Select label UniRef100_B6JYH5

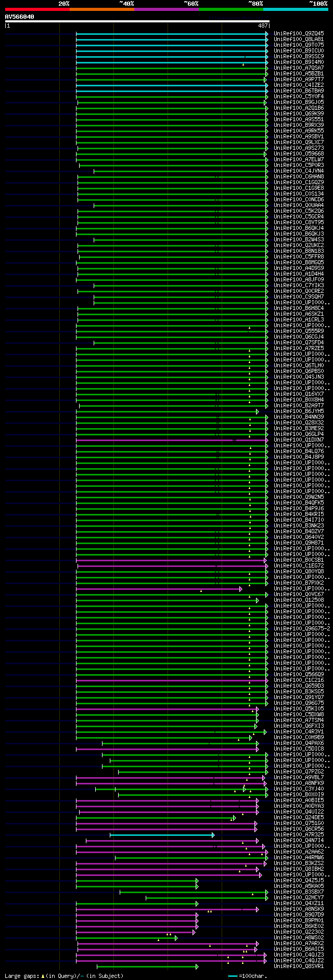[299, 411]
